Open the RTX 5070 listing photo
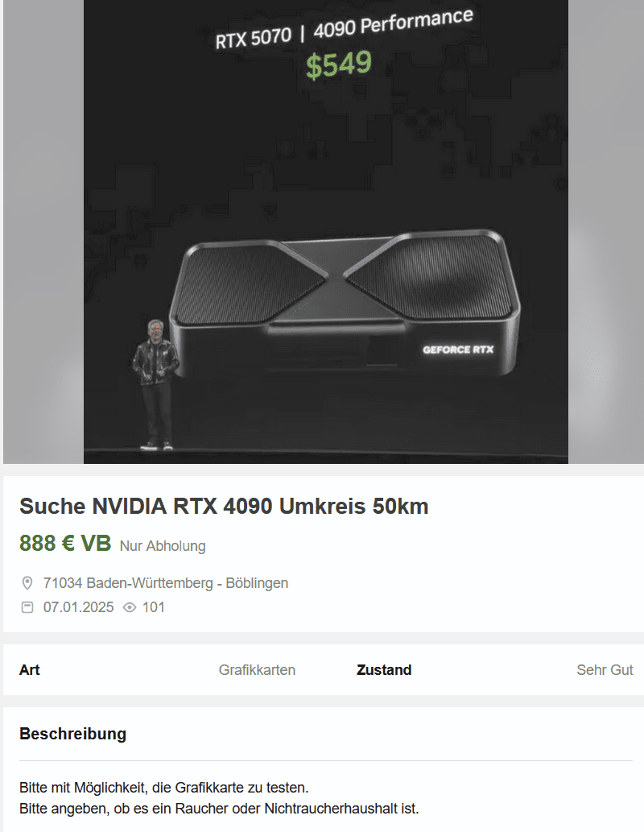This screenshot has width=644, height=832. [x=326, y=231]
